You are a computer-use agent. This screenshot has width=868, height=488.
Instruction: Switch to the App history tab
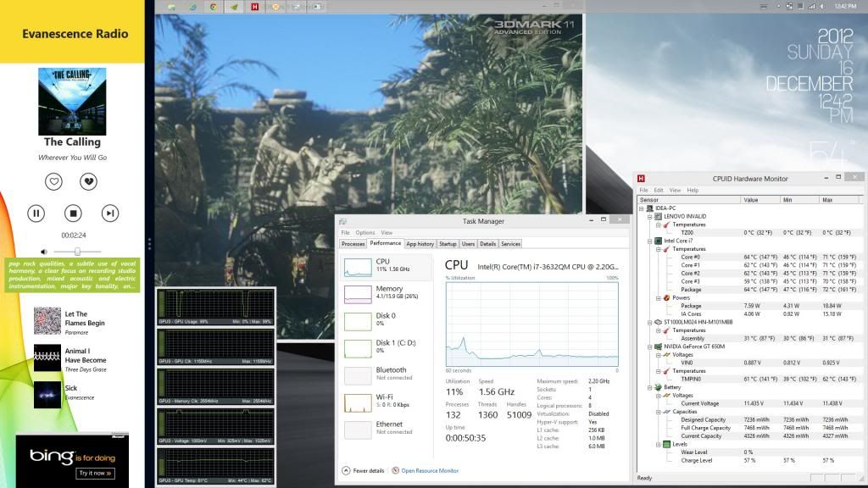420,244
